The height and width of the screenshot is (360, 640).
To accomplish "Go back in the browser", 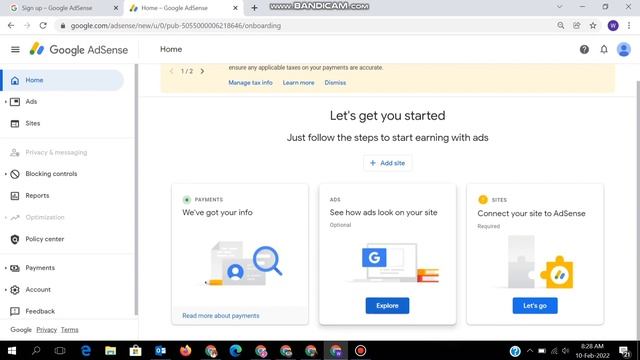I will (11, 25).
